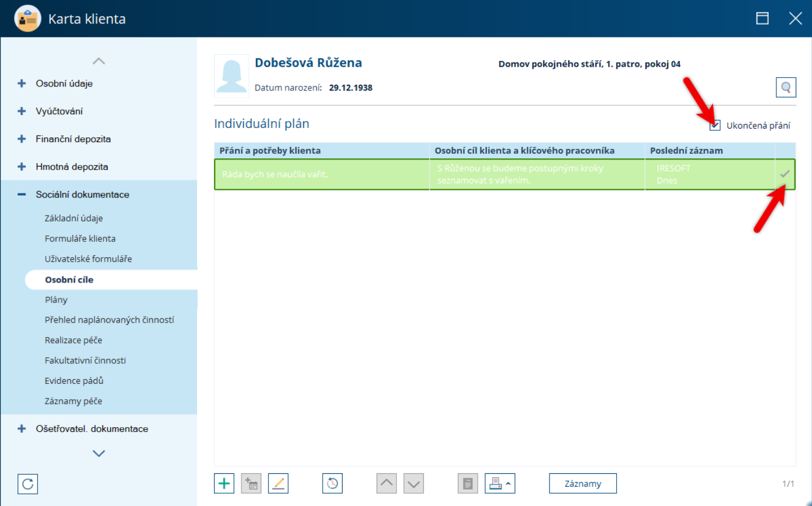Click the Individuální plán heading
The height and width of the screenshot is (506, 812).
262,124
